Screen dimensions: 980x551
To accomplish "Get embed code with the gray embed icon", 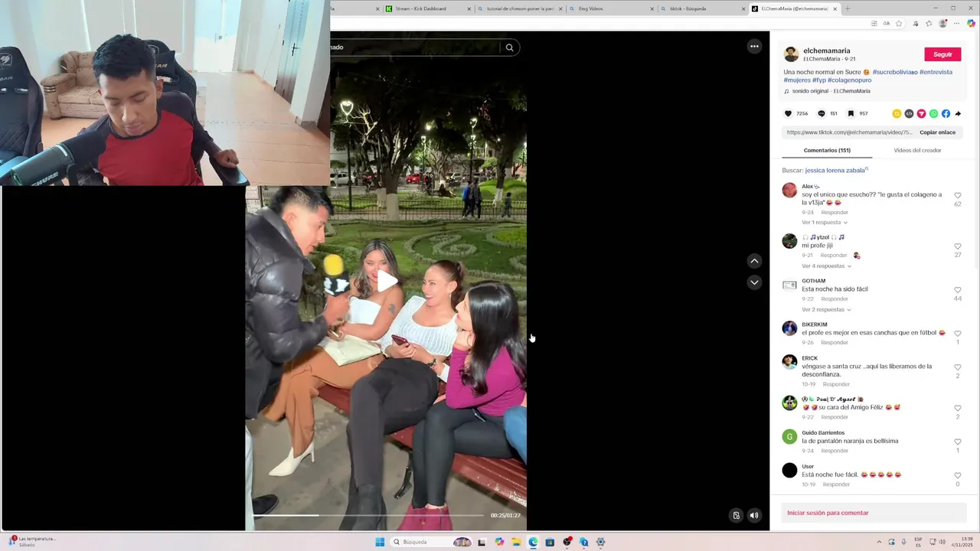I will pyautogui.click(x=909, y=113).
